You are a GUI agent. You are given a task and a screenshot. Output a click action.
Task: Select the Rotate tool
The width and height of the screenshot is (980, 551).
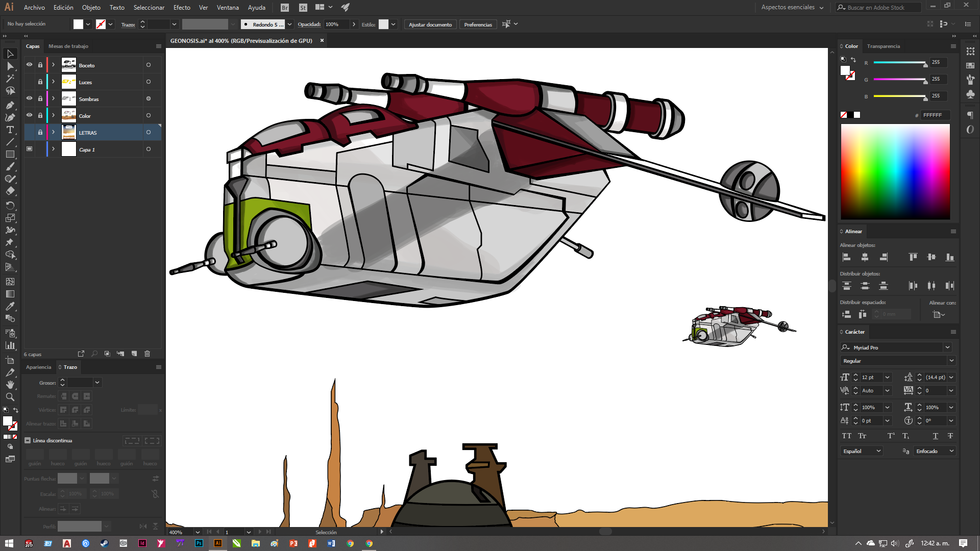click(10, 206)
